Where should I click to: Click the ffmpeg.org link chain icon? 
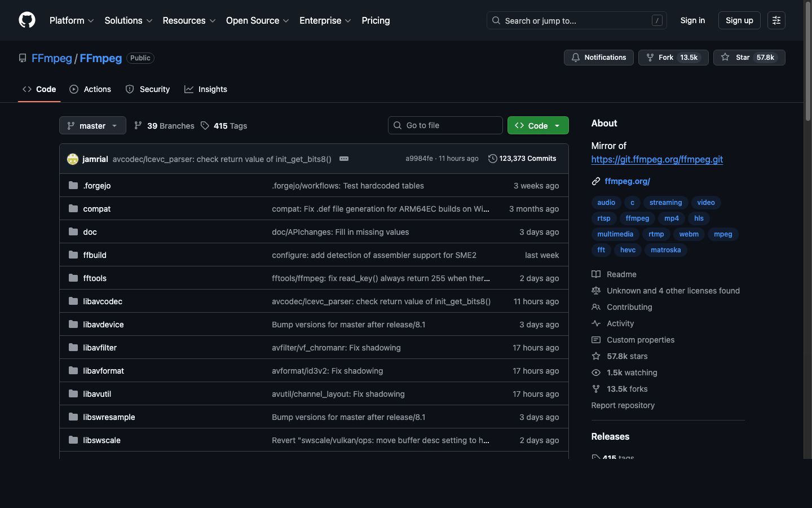point(595,181)
